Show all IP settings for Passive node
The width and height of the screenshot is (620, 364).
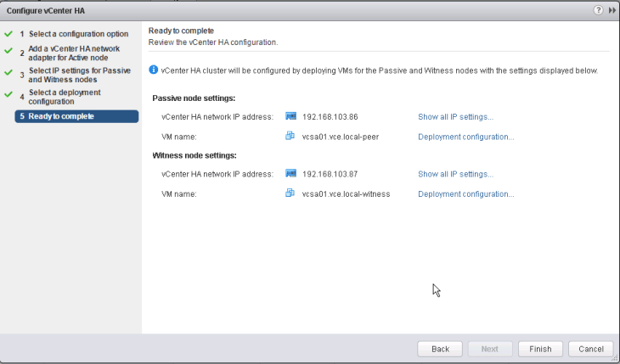[455, 116]
